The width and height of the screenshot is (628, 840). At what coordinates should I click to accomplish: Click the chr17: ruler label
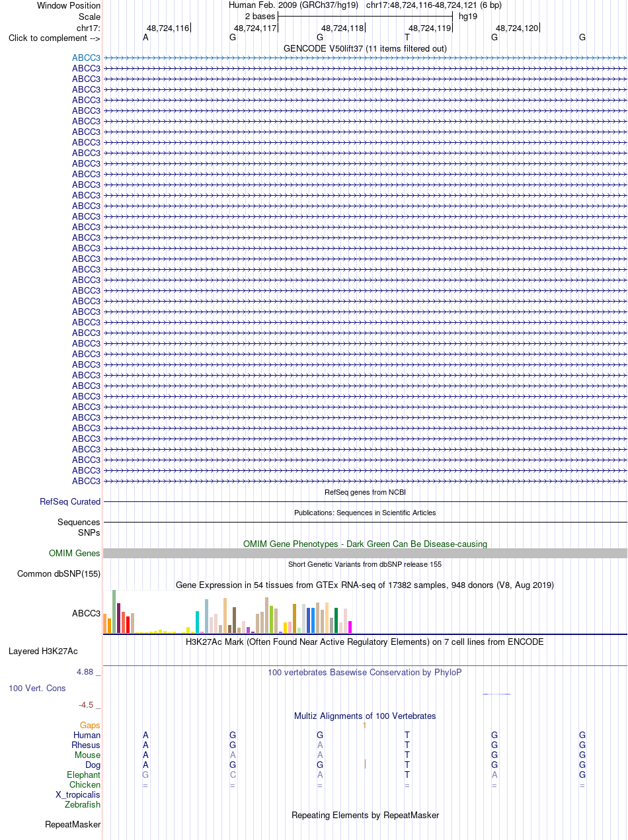coord(89,27)
